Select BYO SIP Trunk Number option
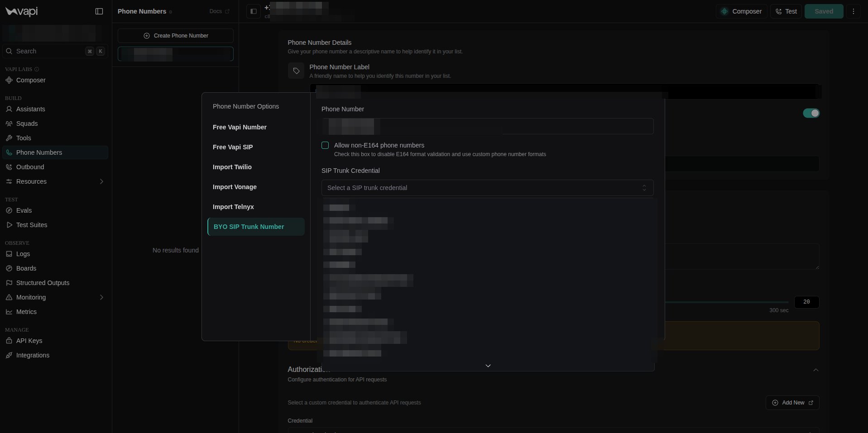Image resolution: width=868 pixels, height=433 pixels. tap(256, 227)
